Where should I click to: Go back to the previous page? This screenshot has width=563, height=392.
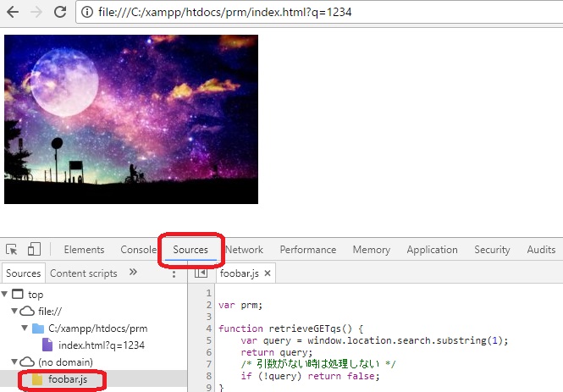pos(13,12)
